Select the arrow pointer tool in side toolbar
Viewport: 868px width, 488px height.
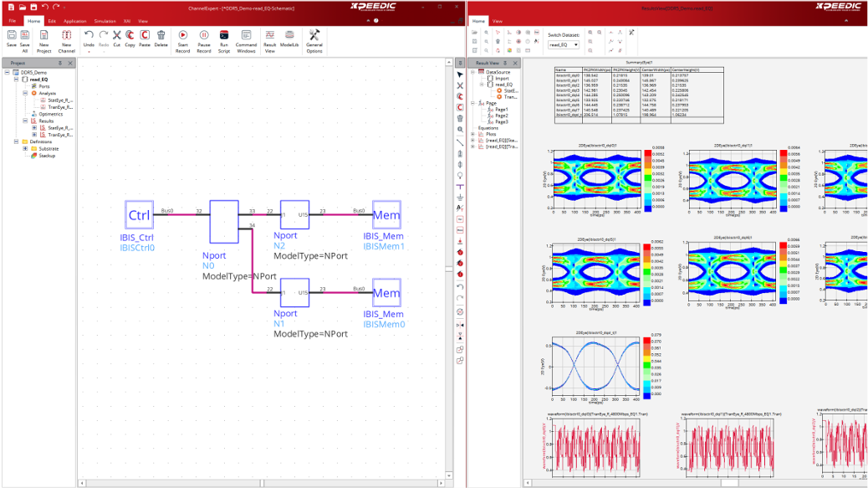pyautogui.click(x=459, y=75)
